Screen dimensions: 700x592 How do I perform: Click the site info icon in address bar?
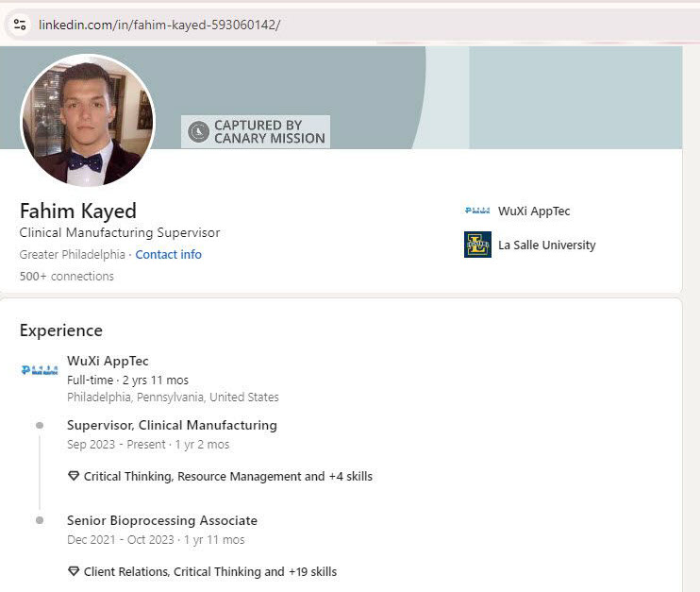point(20,25)
